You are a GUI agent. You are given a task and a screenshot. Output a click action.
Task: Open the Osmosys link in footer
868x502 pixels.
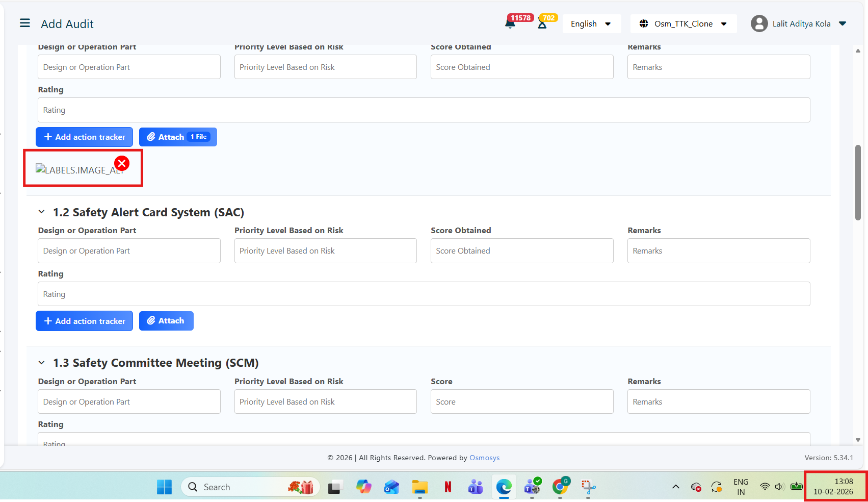[x=484, y=458]
